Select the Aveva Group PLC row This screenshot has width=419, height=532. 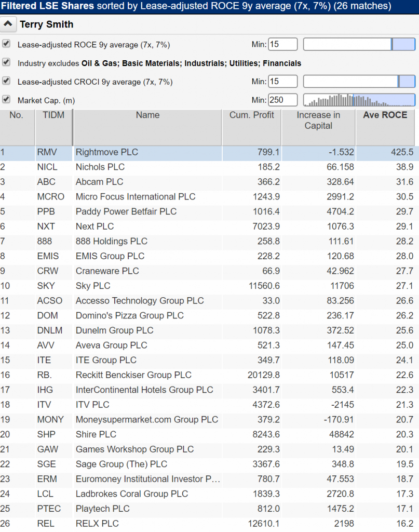click(x=210, y=345)
